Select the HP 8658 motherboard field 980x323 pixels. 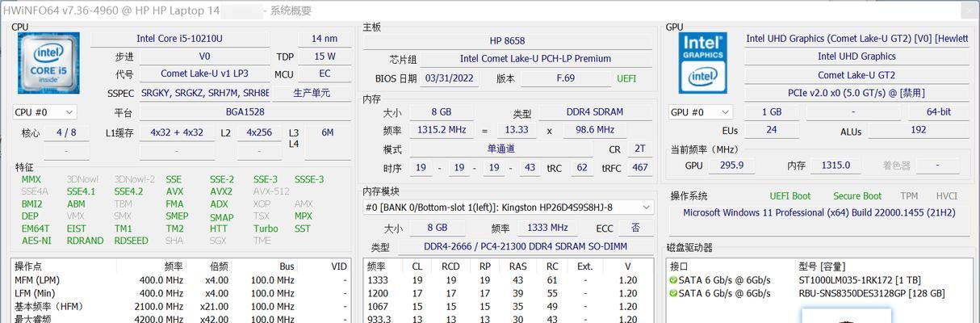(x=507, y=40)
